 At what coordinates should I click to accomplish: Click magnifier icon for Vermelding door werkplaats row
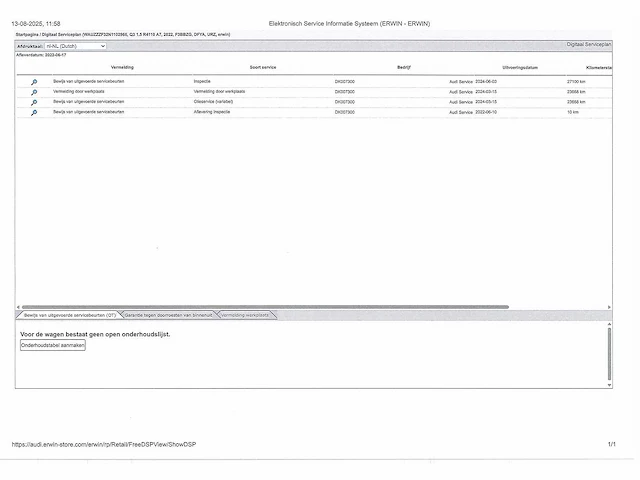tap(33, 92)
